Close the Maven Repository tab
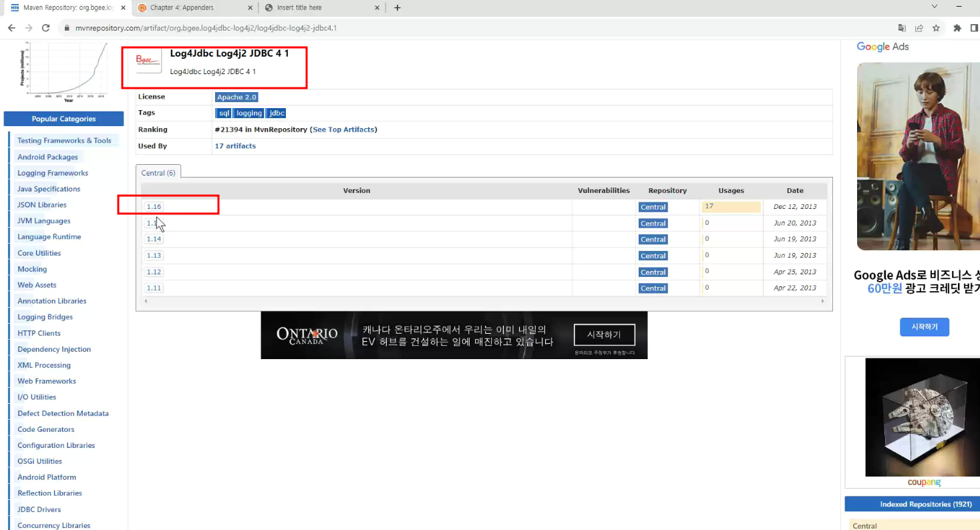This screenshot has height=530, width=980. [123, 8]
